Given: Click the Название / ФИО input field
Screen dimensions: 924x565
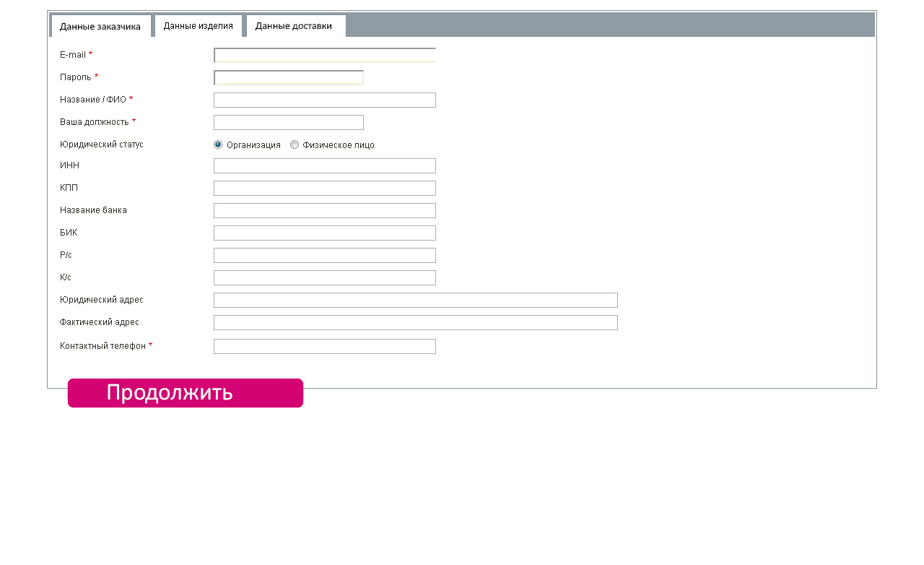Looking at the screenshot, I should 325,100.
